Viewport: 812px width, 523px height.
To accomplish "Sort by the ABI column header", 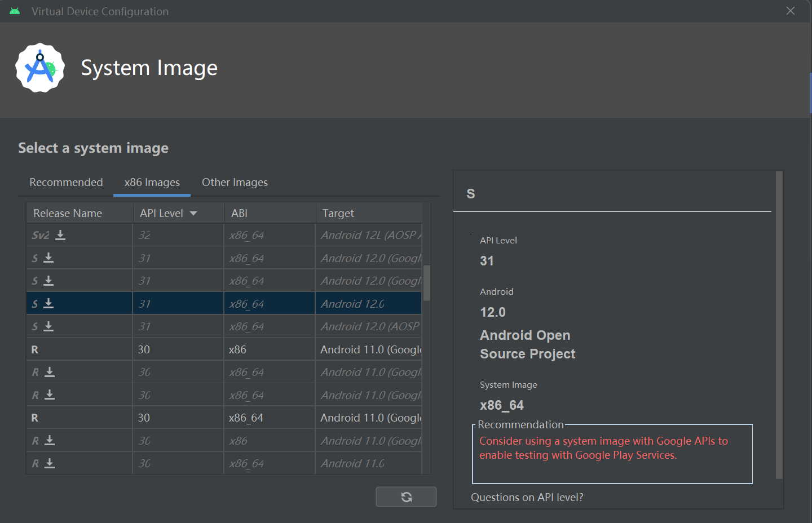I will (270, 213).
